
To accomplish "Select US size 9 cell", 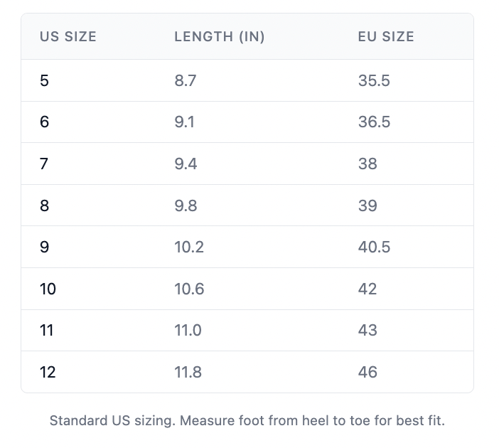I will (x=45, y=247).
